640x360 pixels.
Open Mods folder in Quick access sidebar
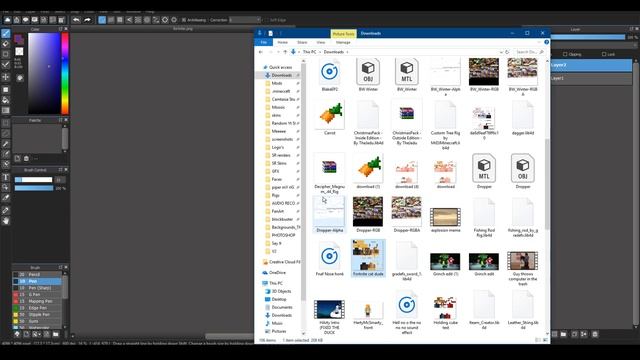(x=278, y=83)
